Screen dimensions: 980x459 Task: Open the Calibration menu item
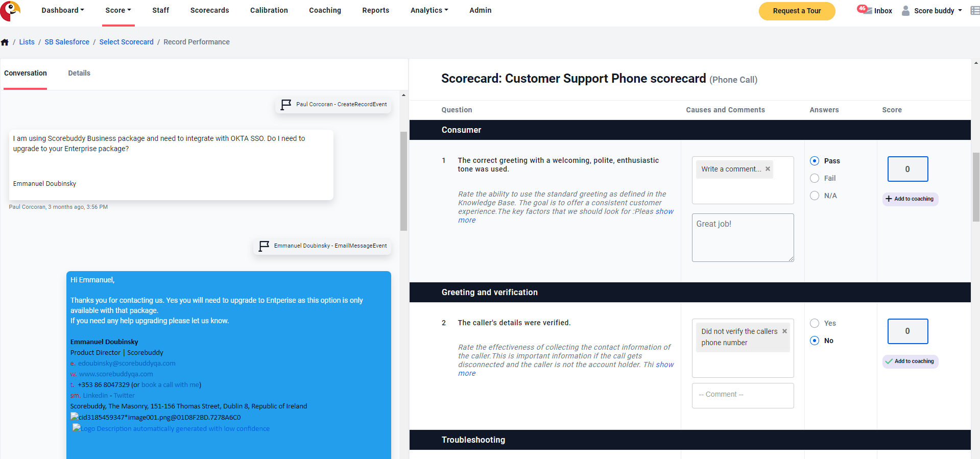269,10
